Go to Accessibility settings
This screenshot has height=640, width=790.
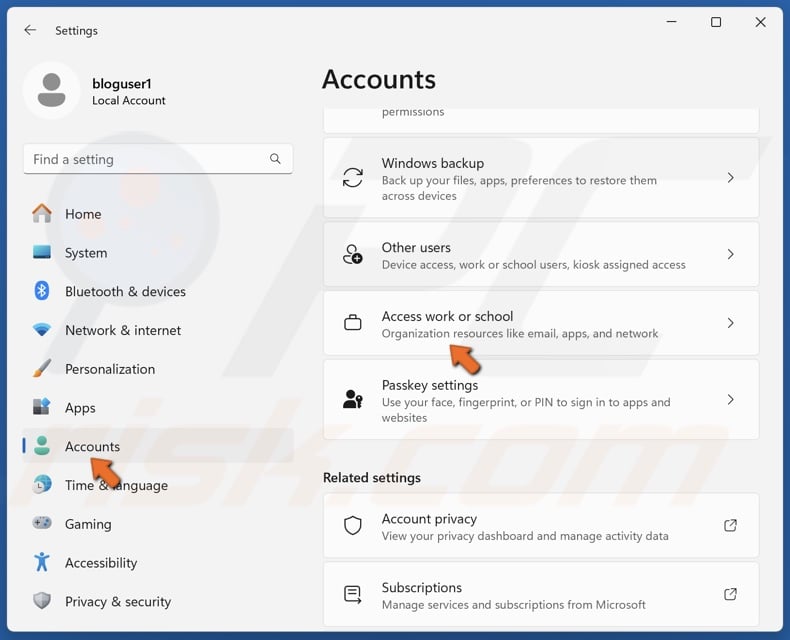[158, 562]
